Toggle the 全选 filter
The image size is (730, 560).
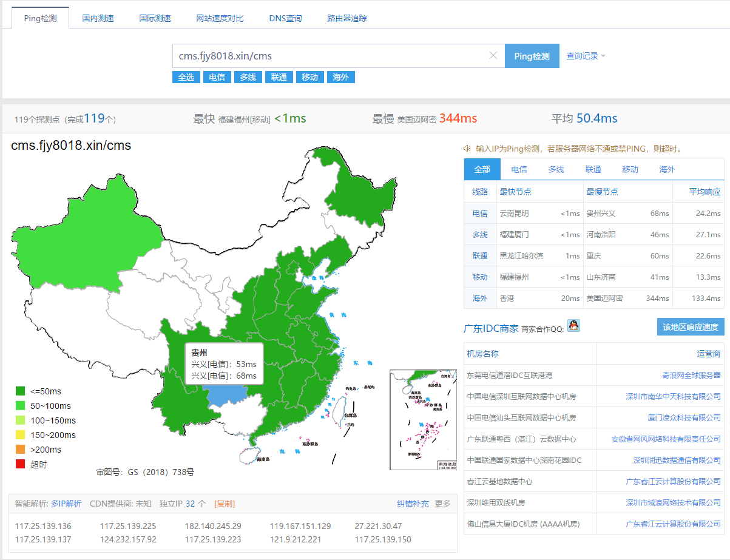click(x=186, y=77)
